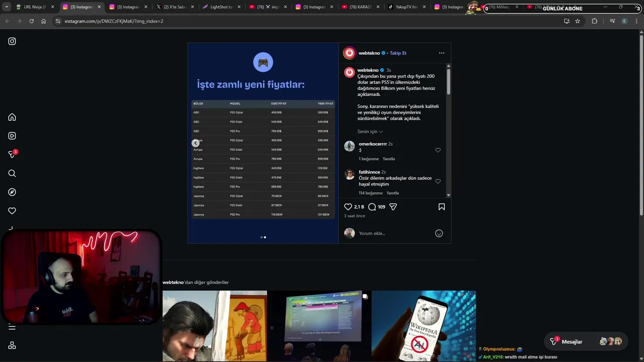This screenshot has height=362, width=644.
Task: Close the URL Ninja tab
Action: (x=52, y=7)
